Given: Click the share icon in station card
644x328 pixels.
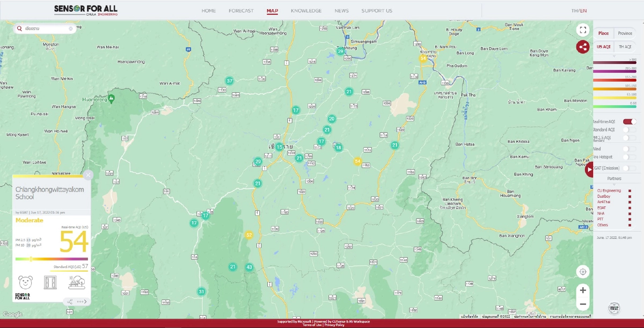Looking at the screenshot, I should coord(70,302).
